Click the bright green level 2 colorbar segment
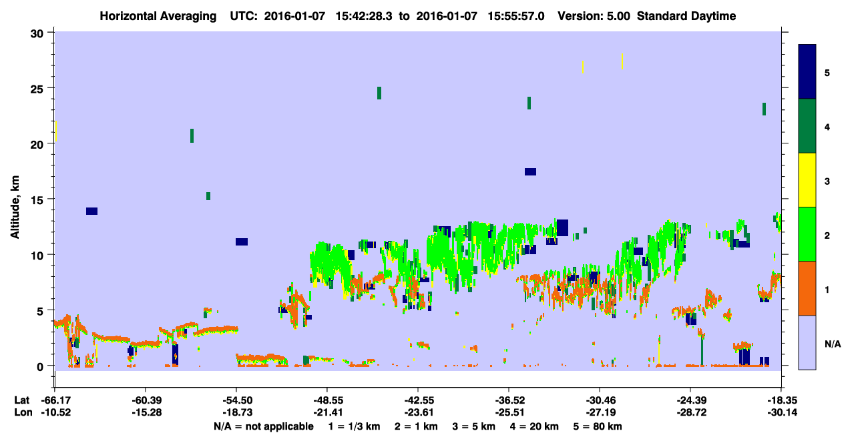 coord(807,234)
